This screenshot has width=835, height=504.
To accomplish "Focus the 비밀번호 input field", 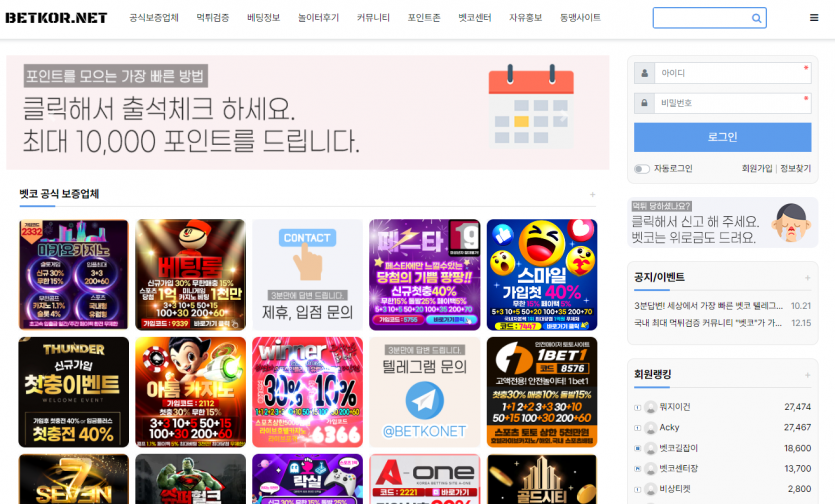I will (733, 103).
